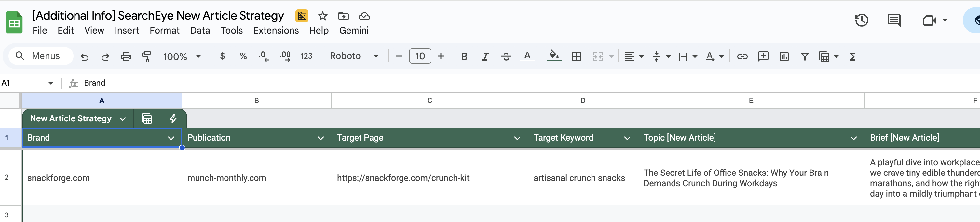Viewport: 980px width, 222px height.
Task: Expand the zoom 100% dropdown
Action: click(x=182, y=56)
